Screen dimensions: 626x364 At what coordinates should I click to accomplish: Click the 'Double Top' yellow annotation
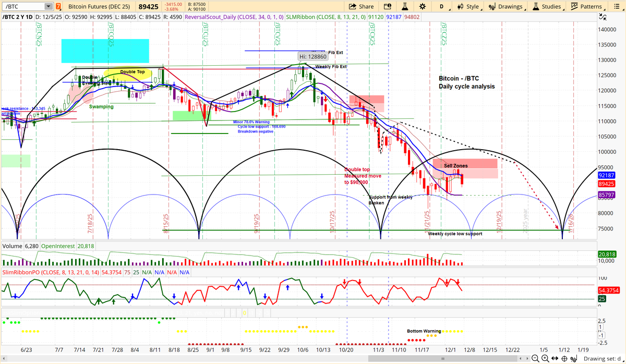pos(132,72)
